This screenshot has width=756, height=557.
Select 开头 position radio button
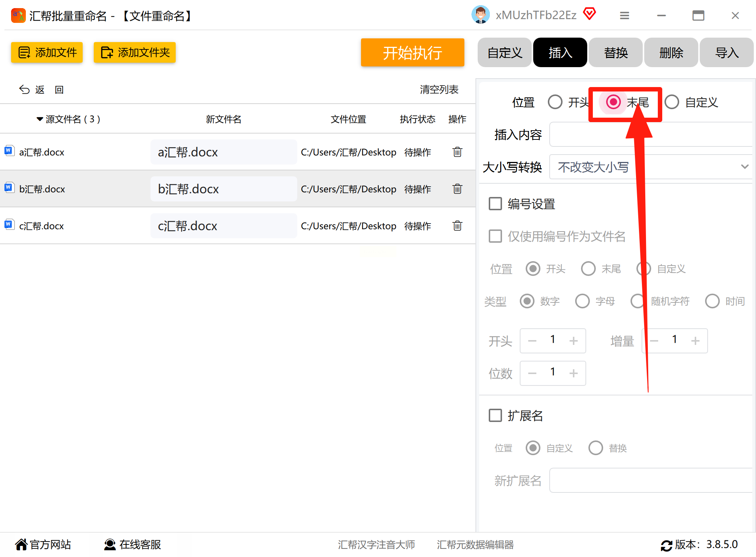[555, 102]
